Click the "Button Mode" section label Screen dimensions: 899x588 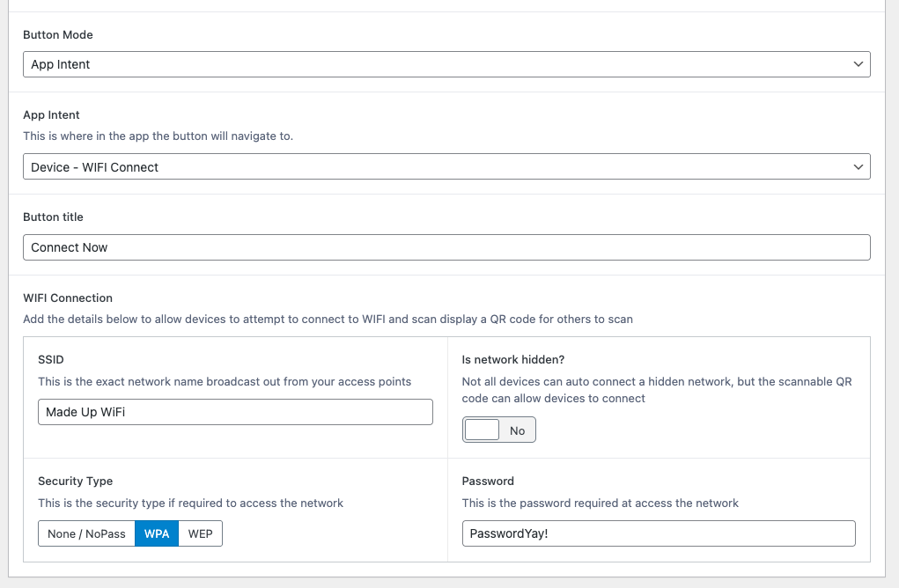point(58,34)
